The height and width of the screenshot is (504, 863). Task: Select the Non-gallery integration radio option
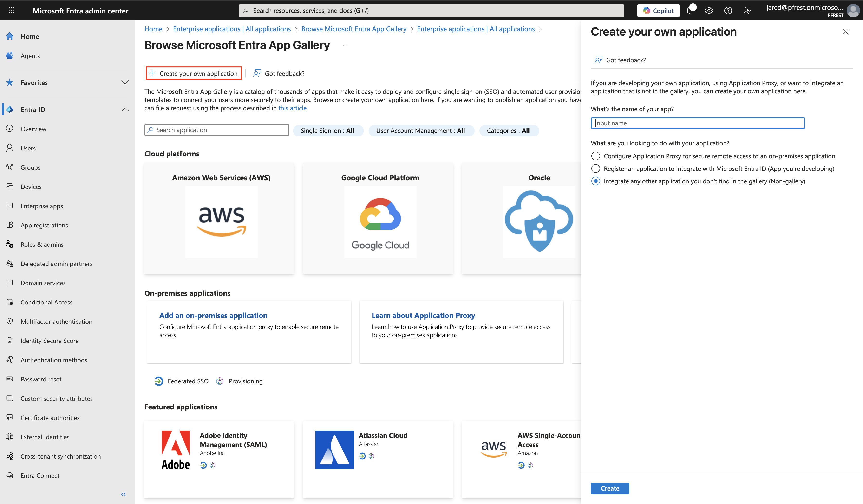595,181
